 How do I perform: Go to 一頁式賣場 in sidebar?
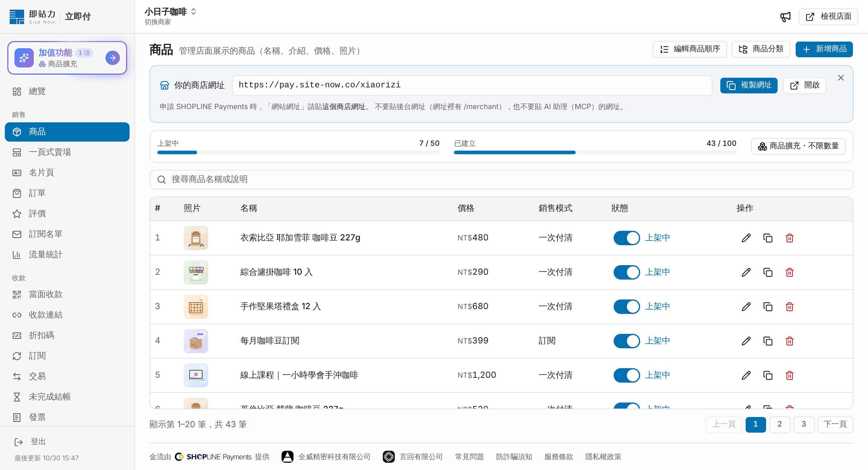(x=67, y=152)
